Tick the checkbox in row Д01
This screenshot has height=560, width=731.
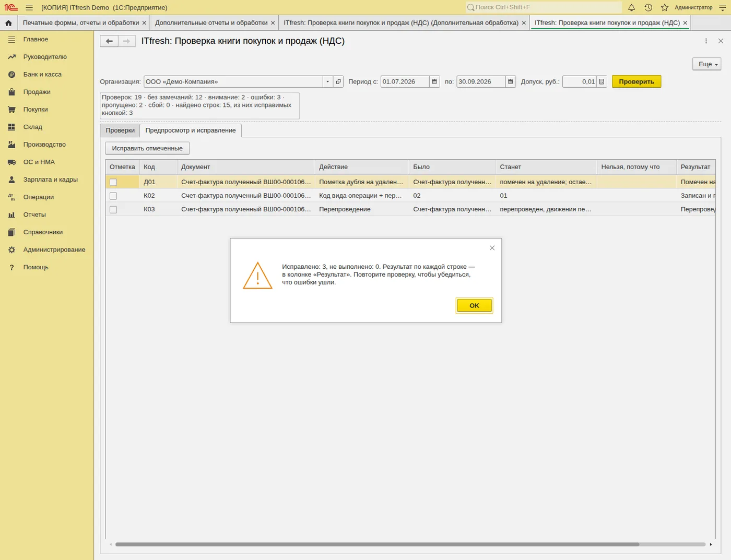[113, 182]
